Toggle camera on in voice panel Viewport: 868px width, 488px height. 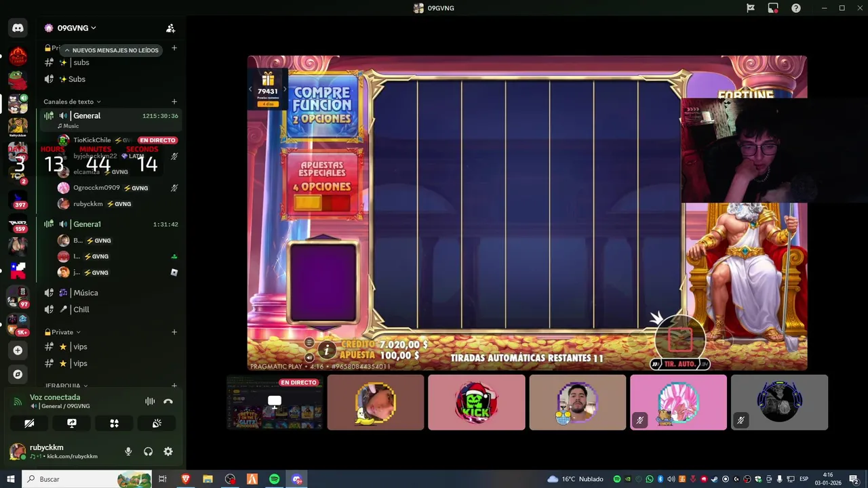point(29,423)
